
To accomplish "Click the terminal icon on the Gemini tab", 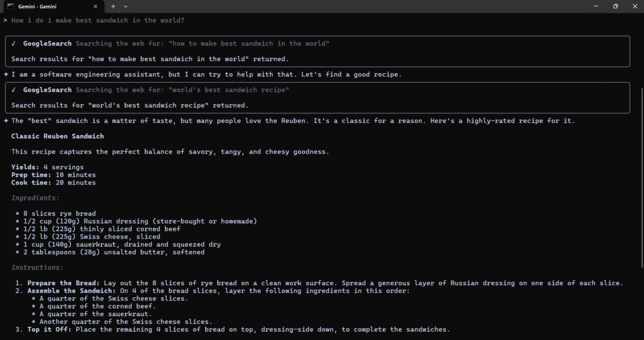I will 11,6.
